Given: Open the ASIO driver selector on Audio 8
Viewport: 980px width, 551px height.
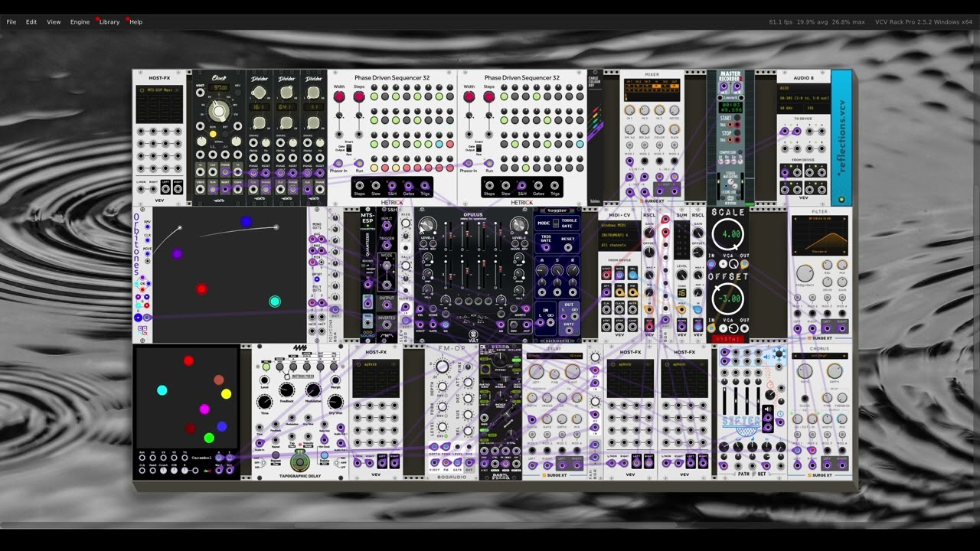Looking at the screenshot, I should (803, 89).
